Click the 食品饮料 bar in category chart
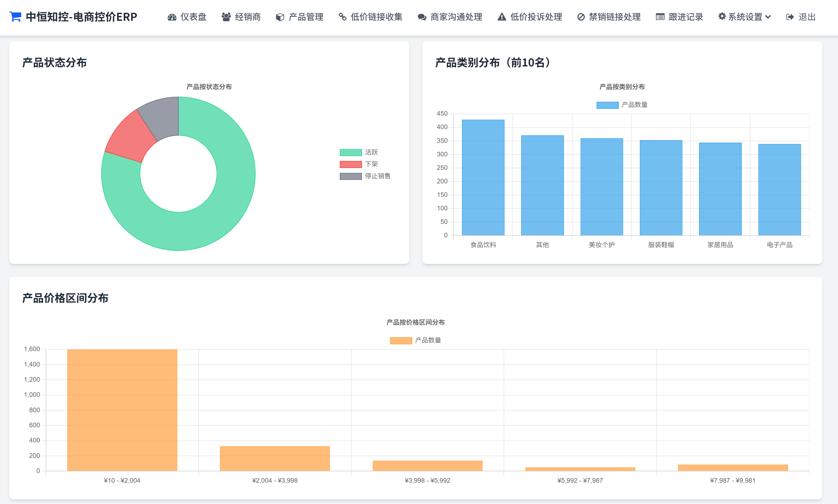 (x=483, y=177)
